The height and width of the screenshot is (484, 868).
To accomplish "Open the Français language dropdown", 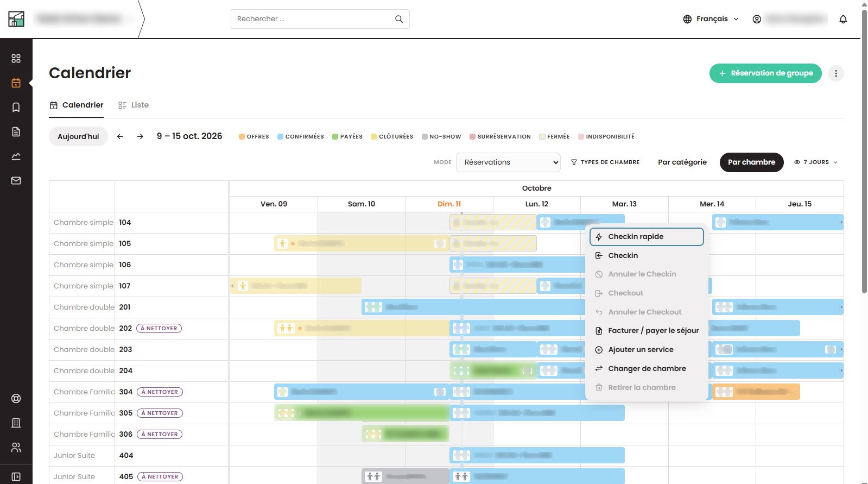I will 711,19.
